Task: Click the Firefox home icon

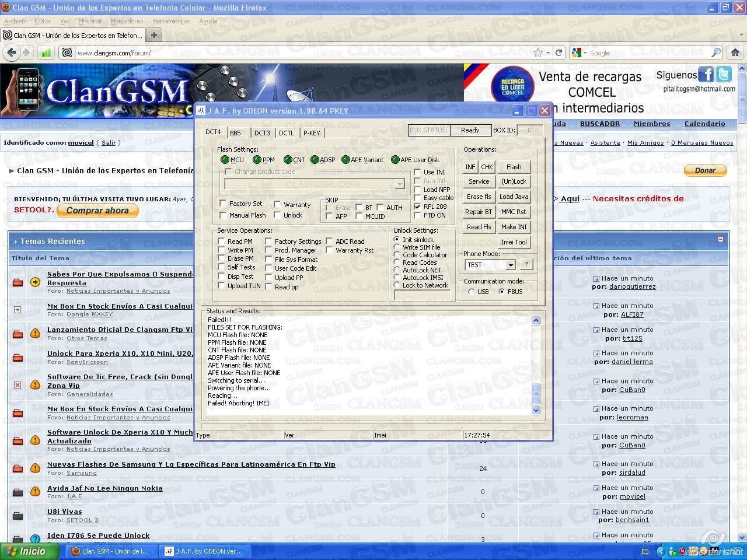Action: pyautogui.click(x=735, y=52)
